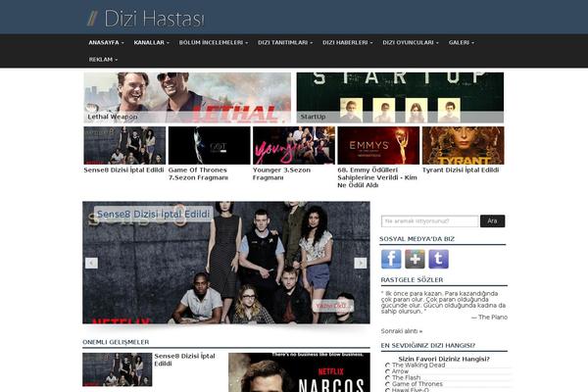Expand DİZİ TANITIMLARI menu

285,43
